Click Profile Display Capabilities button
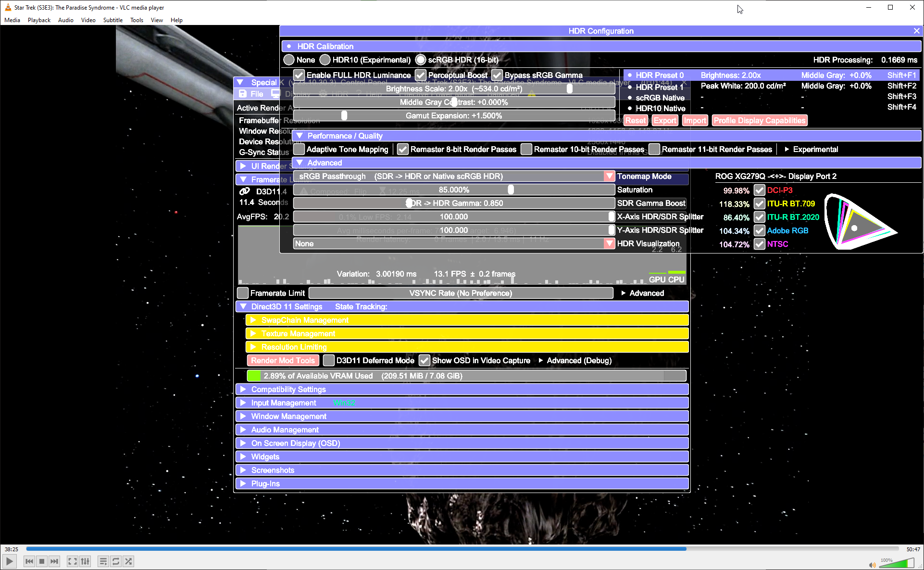The width and height of the screenshot is (924, 570). [x=759, y=121]
